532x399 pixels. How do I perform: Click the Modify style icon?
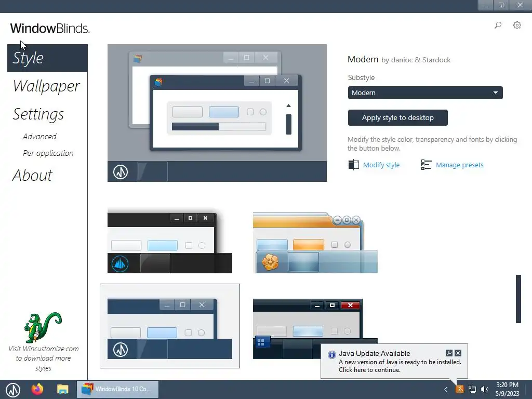(x=353, y=165)
